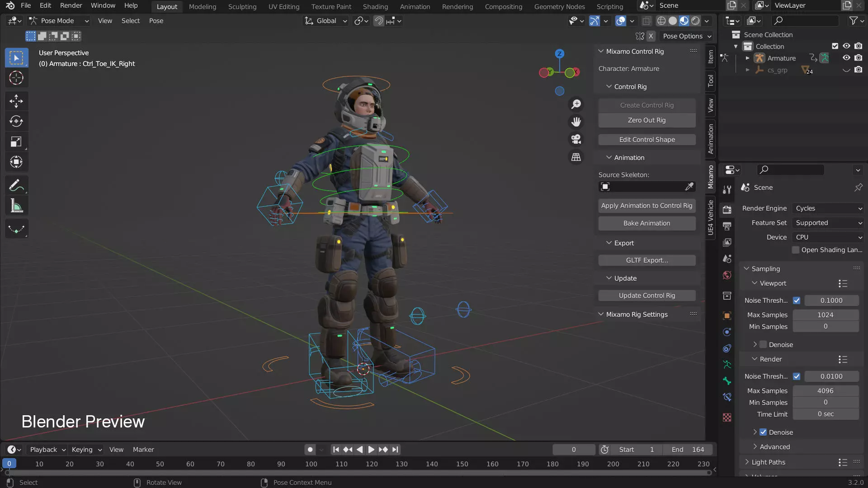Click Edit Control Shape button

(646, 140)
